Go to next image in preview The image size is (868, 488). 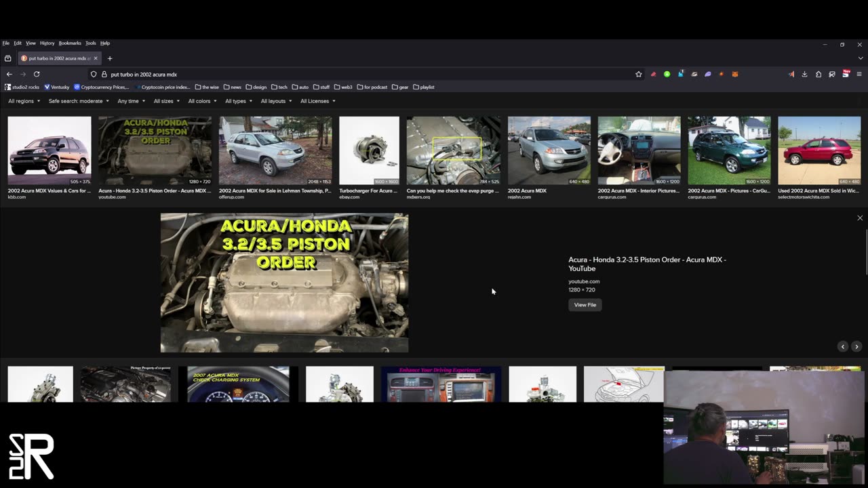click(856, 346)
